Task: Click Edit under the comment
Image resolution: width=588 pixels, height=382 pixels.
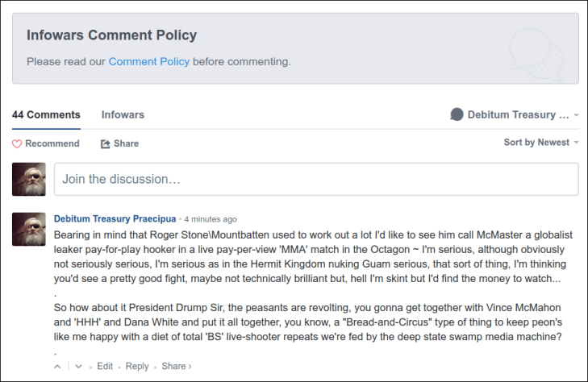Action: point(105,367)
